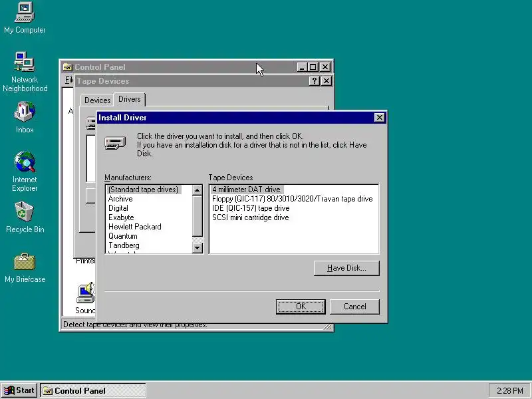Image resolution: width=532 pixels, height=399 pixels.
Task: Click Cancel in Install Driver dialog
Action: click(x=354, y=307)
